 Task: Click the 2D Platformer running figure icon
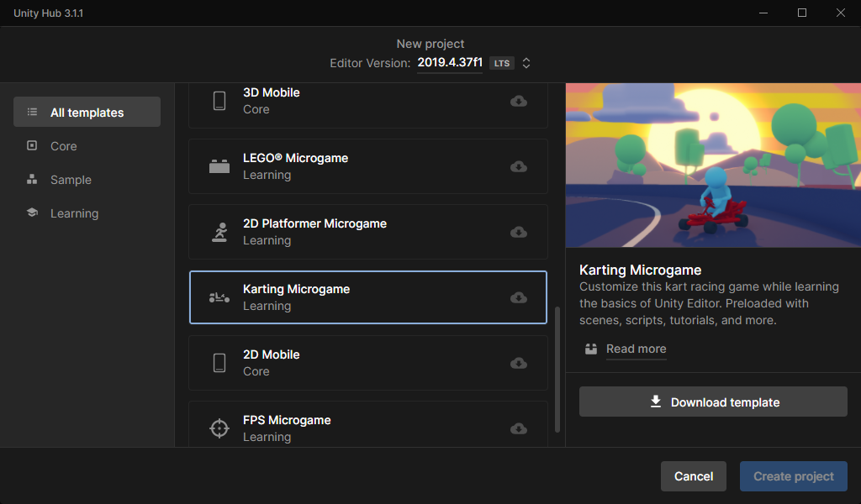pyautogui.click(x=219, y=232)
